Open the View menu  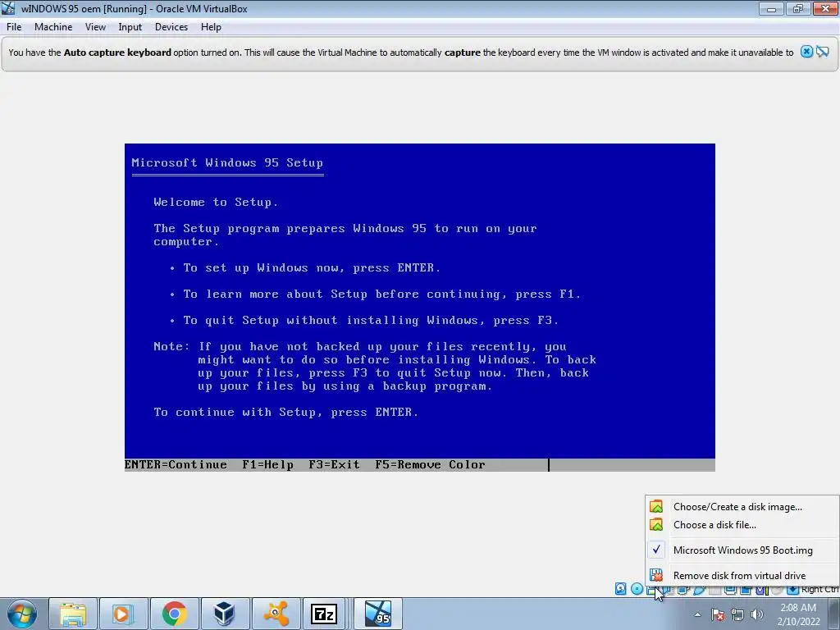95,27
